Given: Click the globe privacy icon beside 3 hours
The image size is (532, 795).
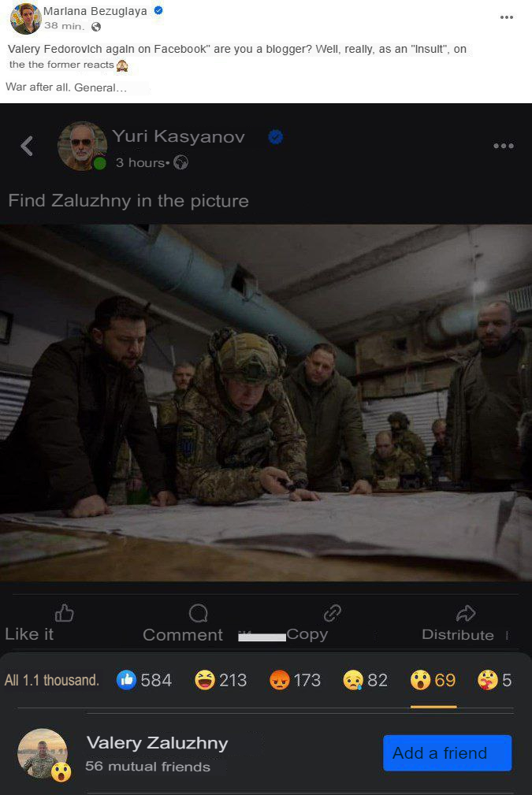Looking at the screenshot, I should coord(180,163).
